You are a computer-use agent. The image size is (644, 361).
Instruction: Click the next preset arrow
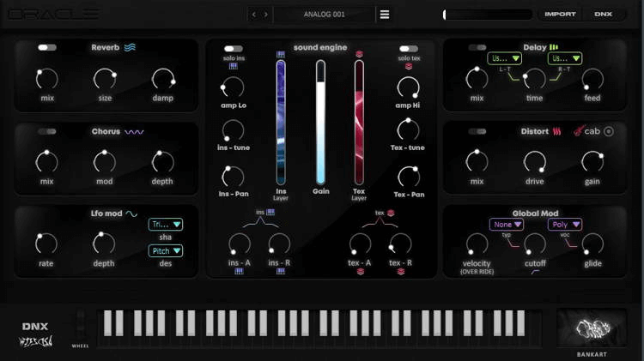click(x=265, y=15)
